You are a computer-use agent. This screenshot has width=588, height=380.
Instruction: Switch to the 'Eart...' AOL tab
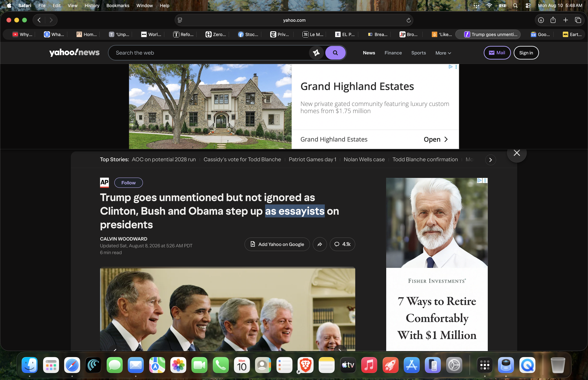coord(572,34)
